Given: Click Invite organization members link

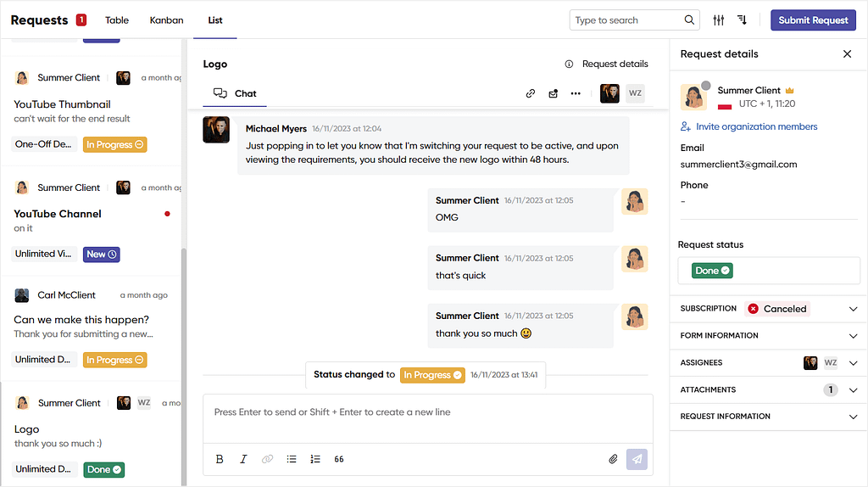Looking at the screenshot, I should 756,126.
